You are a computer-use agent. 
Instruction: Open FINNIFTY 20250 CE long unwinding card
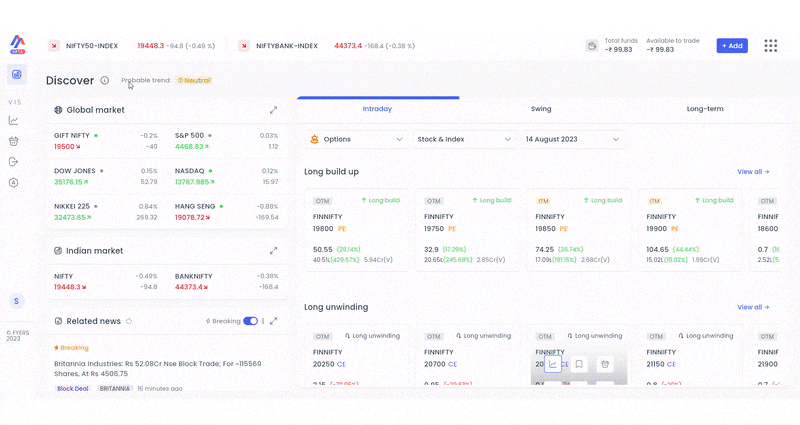click(356, 356)
